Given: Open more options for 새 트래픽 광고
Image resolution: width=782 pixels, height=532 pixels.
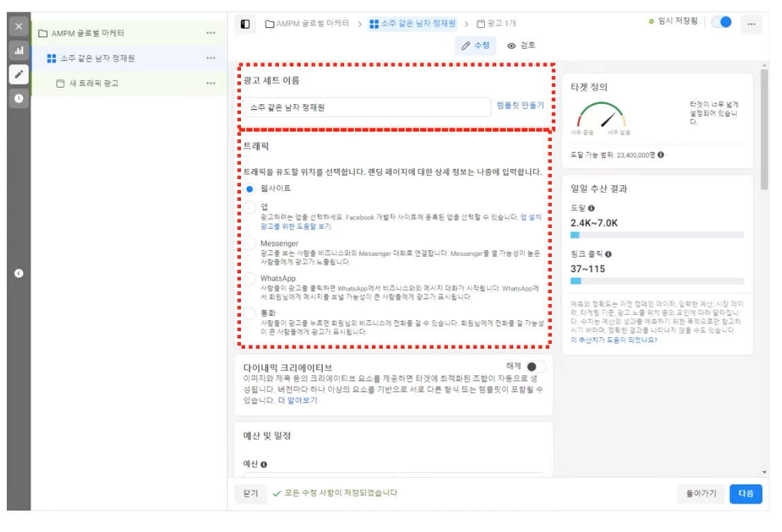Looking at the screenshot, I should [211, 83].
